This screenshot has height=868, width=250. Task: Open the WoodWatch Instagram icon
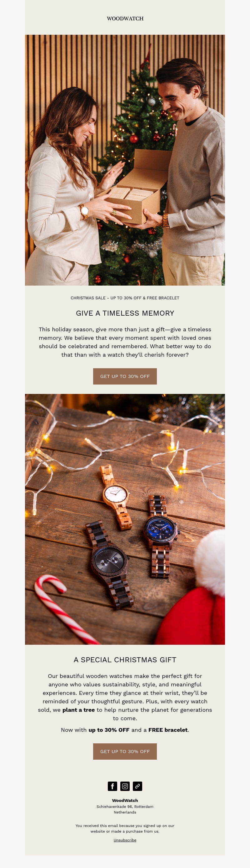125,786
